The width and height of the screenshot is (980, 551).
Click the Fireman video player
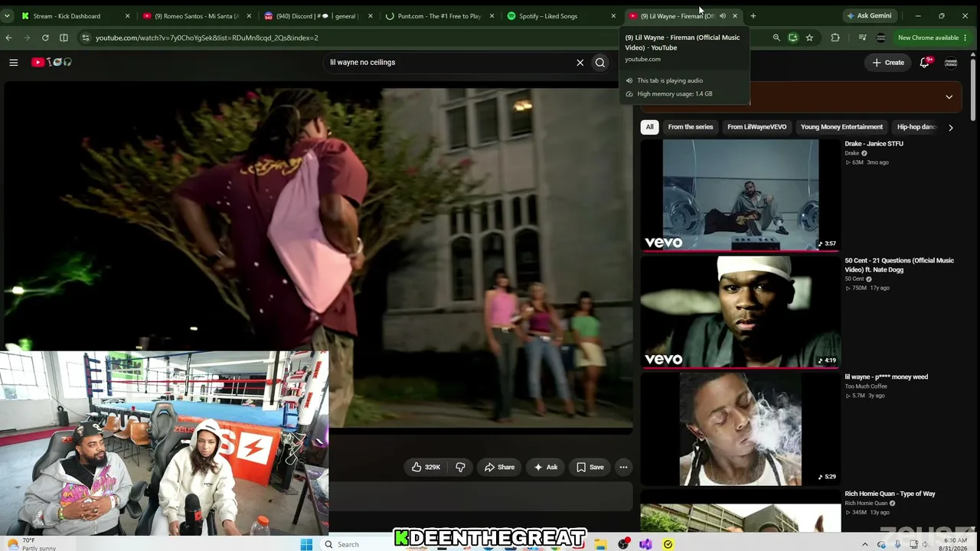coord(318,257)
